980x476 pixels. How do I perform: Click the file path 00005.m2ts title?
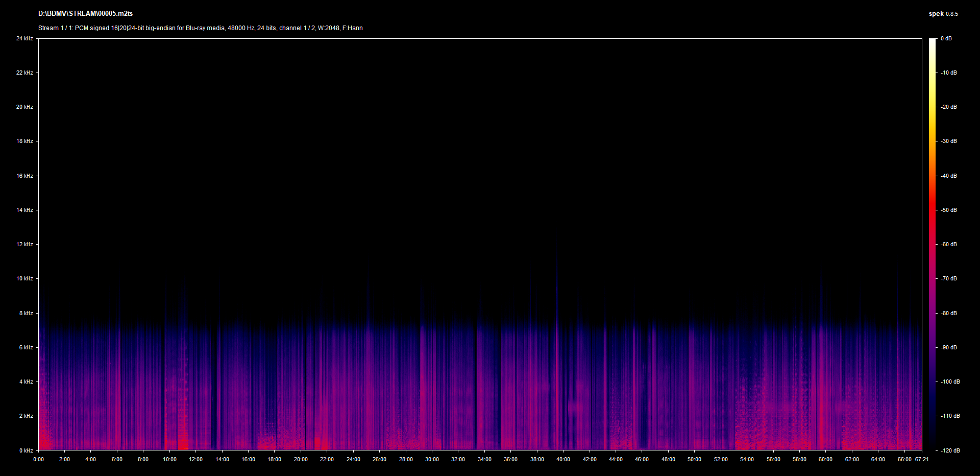pos(85,14)
